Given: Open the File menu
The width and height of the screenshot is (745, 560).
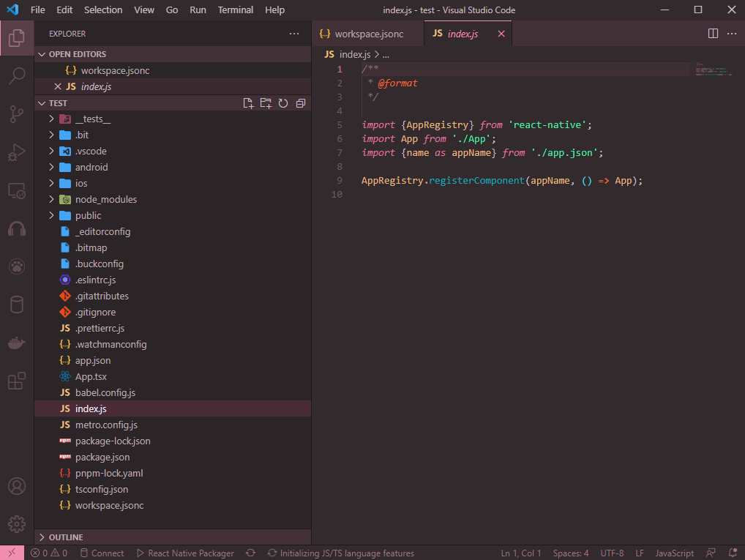Looking at the screenshot, I should (x=37, y=10).
